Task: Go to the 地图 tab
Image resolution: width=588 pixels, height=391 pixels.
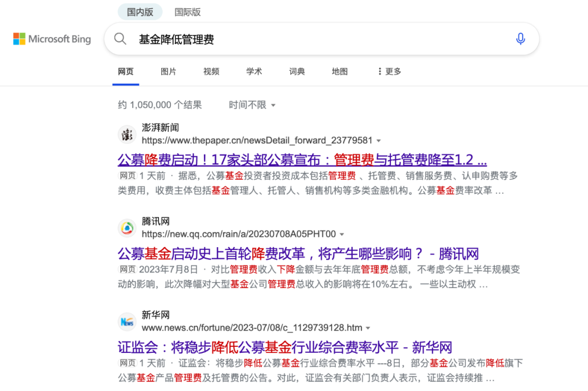Action: [340, 71]
